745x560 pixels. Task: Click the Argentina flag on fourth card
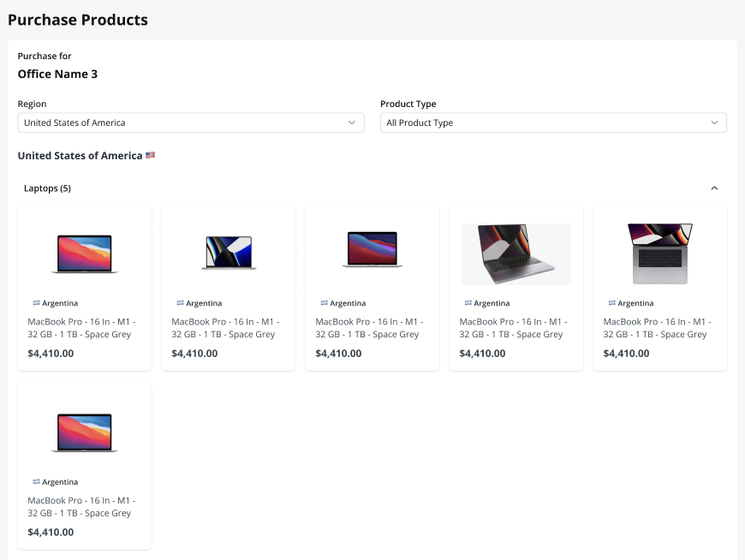[x=468, y=303]
